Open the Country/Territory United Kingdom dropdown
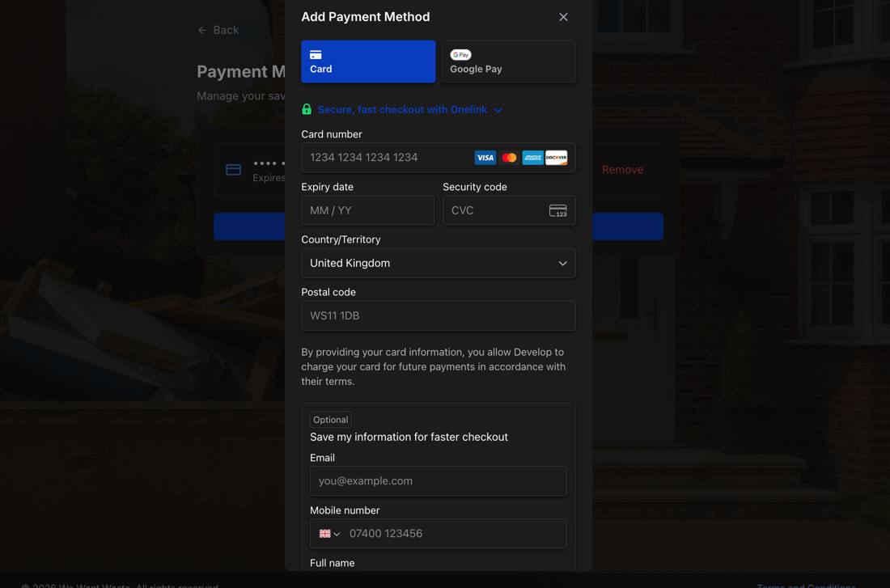Screen dimensions: 890x588 pos(439,264)
